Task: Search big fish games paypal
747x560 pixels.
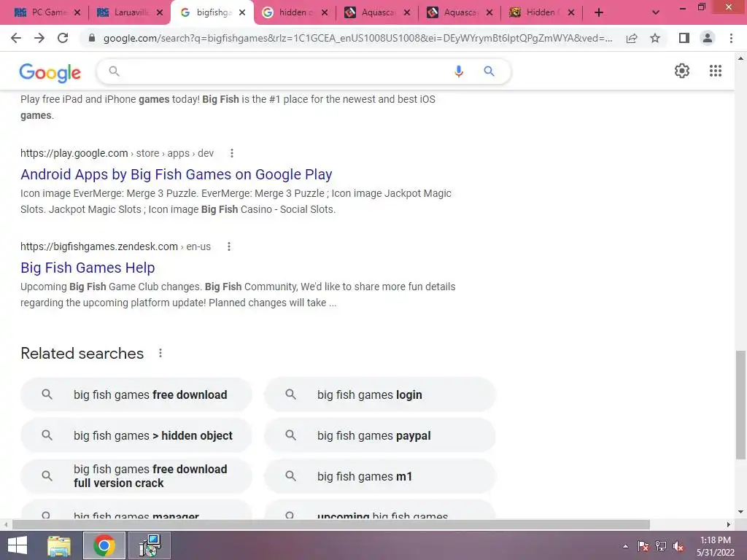Action: coord(379,436)
